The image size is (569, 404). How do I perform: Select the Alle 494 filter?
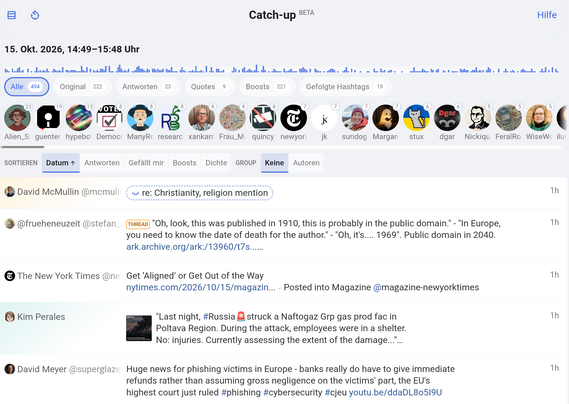pyautogui.click(x=26, y=87)
